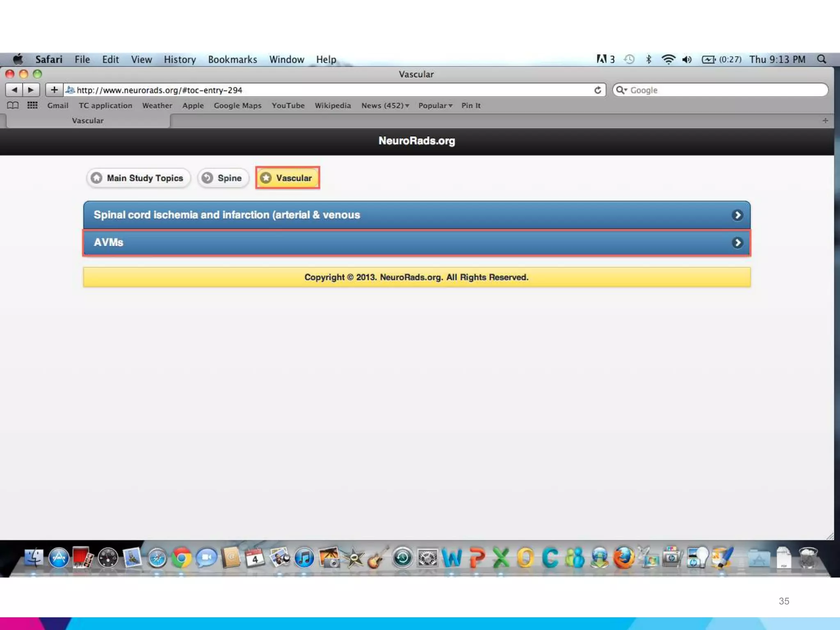Viewport: 840px width, 630px height.
Task: Expand the News (452) bookmarks dropdown
Action: [385, 105]
